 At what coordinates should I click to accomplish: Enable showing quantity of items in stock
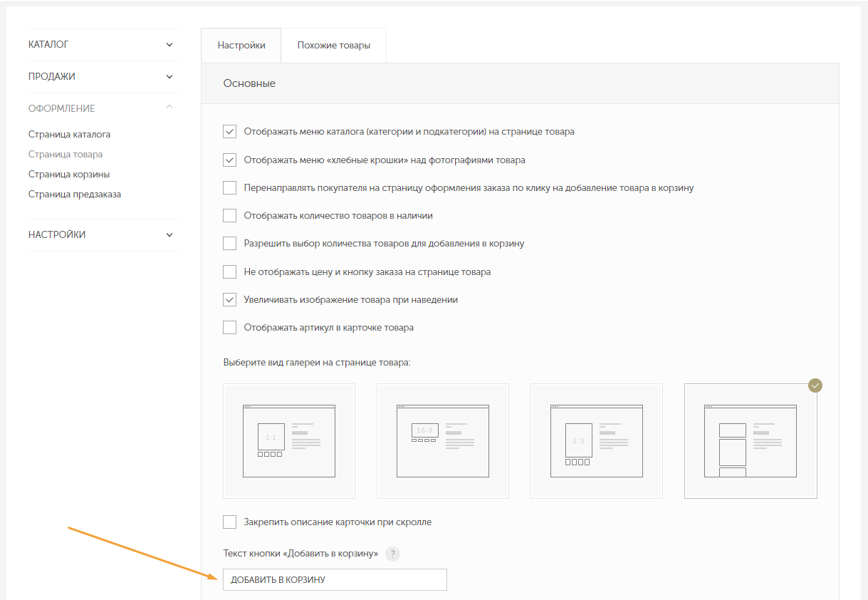click(x=229, y=215)
